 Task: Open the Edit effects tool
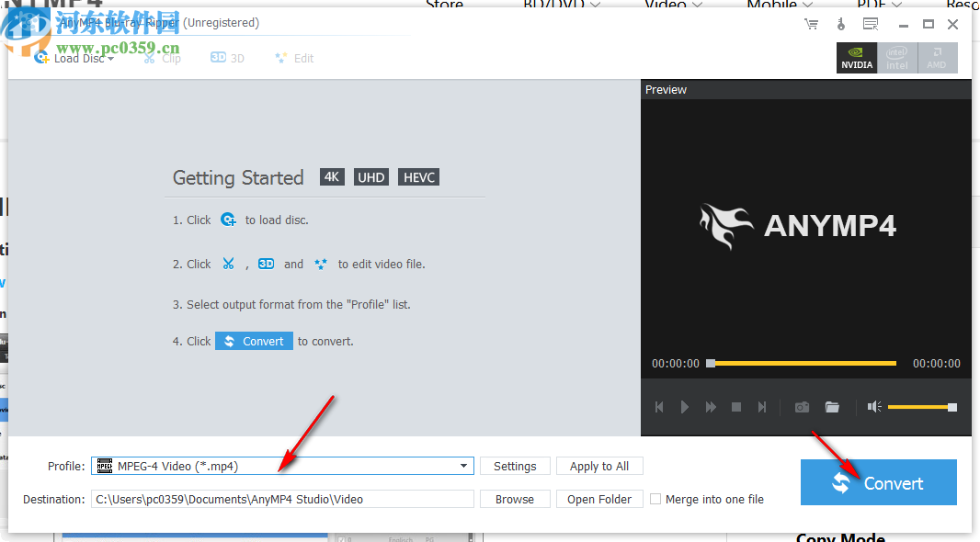tap(294, 58)
